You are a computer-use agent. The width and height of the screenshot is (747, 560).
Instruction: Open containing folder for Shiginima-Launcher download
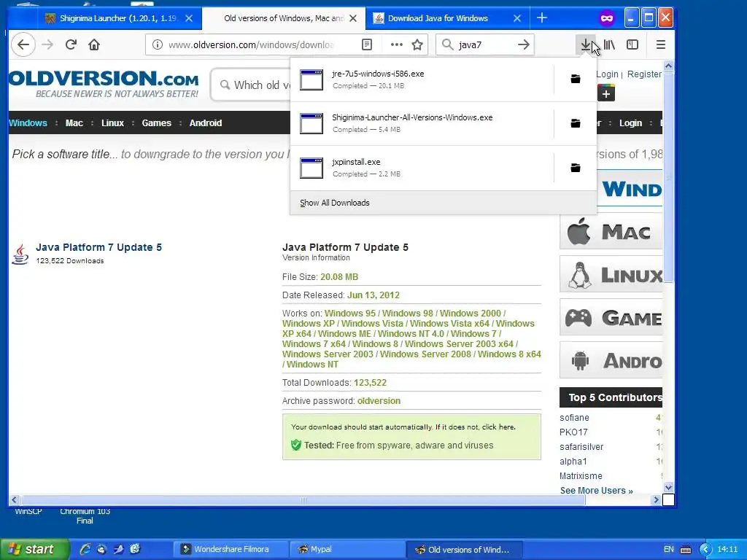(576, 123)
